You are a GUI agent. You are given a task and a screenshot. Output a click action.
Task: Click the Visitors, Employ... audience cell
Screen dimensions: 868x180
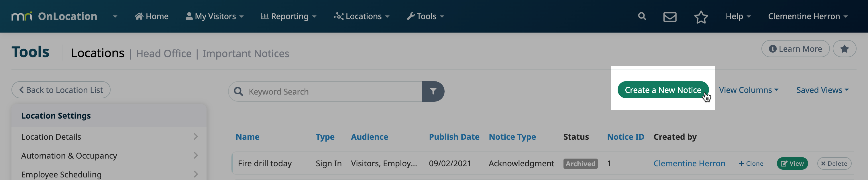click(384, 163)
